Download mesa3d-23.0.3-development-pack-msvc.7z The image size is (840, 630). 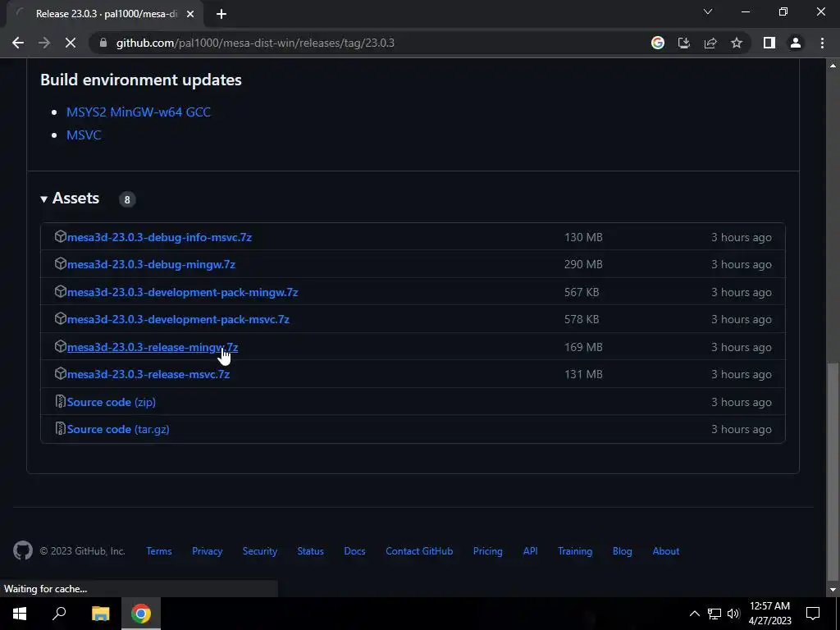(178, 320)
